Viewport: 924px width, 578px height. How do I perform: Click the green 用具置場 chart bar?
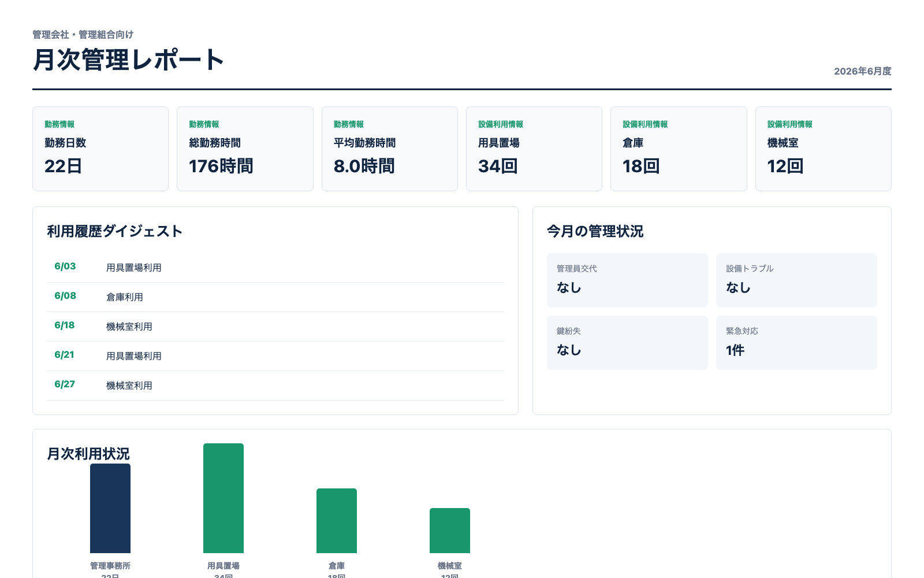pyautogui.click(x=223, y=498)
